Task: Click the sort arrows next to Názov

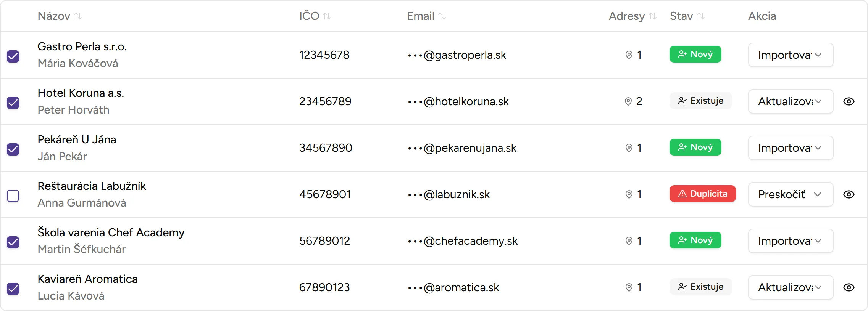Action: (x=78, y=16)
